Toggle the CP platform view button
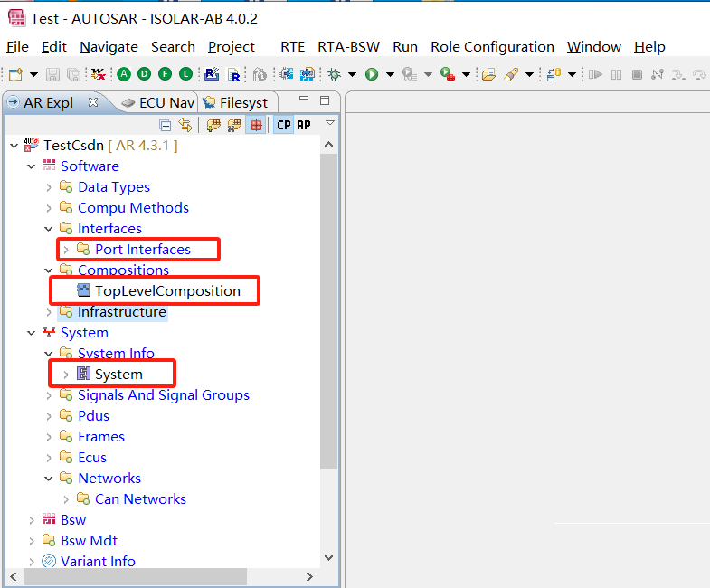Viewport: 710px width, 588px height. click(x=284, y=125)
